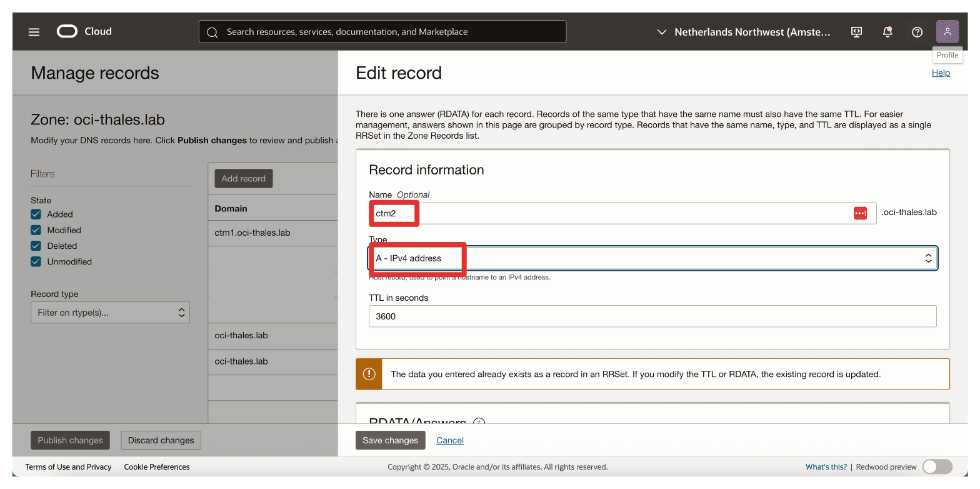Open the Record type filter dropdown

[110, 313]
